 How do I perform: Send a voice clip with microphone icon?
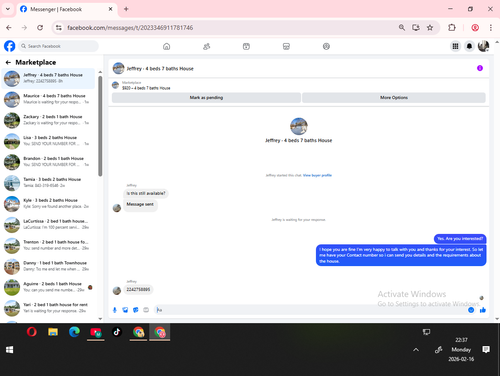pos(115,310)
